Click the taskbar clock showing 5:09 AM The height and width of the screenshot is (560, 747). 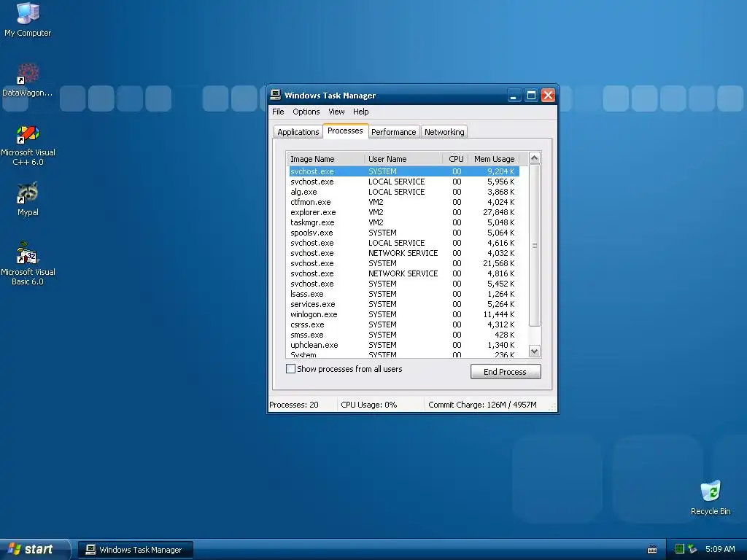[x=720, y=549]
